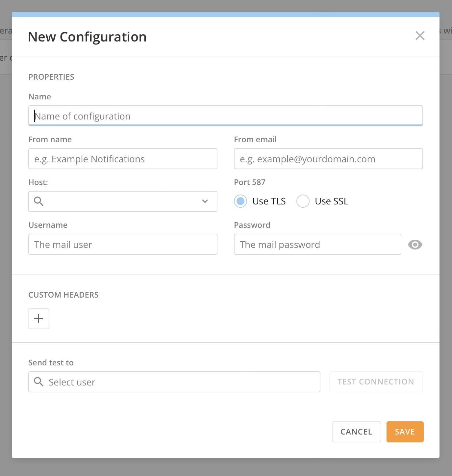Close the New Configuration dialog
This screenshot has height=476, width=452.
[x=420, y=36]
